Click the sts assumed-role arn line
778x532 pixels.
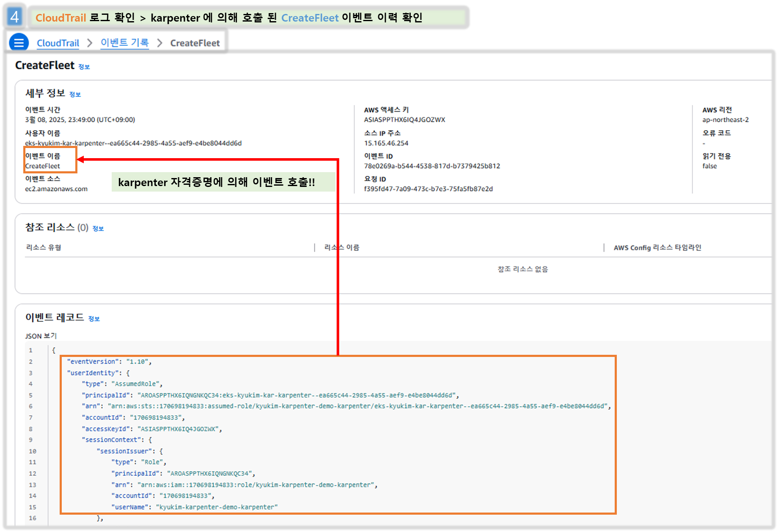tap(346, 406)
